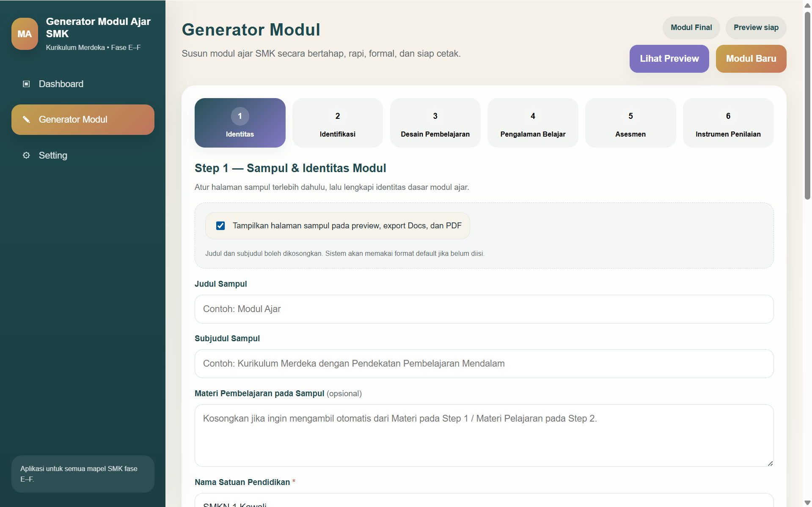The width and height of the screenshot is (812, 507).
Task: Select step 1 Identitas tab
Action: 240,123
